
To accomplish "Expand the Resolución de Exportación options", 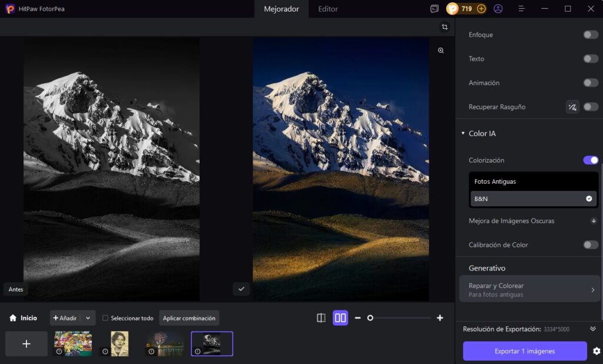I will (593, 329).
